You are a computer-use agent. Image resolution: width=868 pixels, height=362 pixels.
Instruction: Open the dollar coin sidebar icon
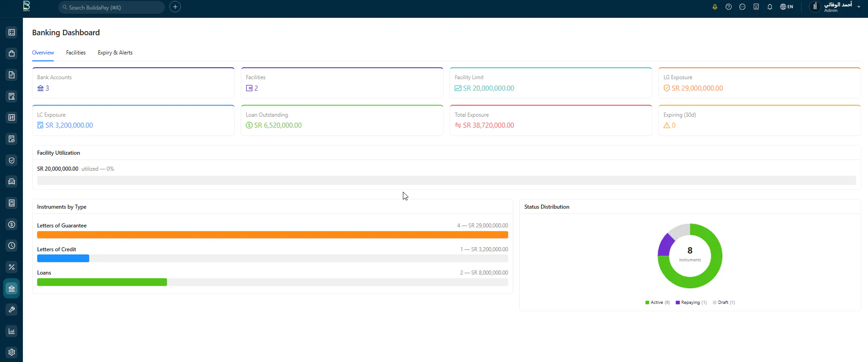coord(11,224)
